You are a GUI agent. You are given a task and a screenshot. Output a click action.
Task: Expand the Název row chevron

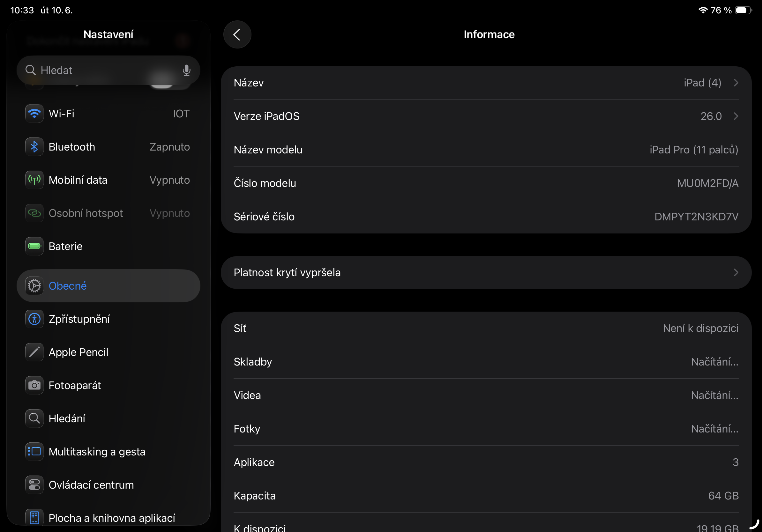[736, 83]
